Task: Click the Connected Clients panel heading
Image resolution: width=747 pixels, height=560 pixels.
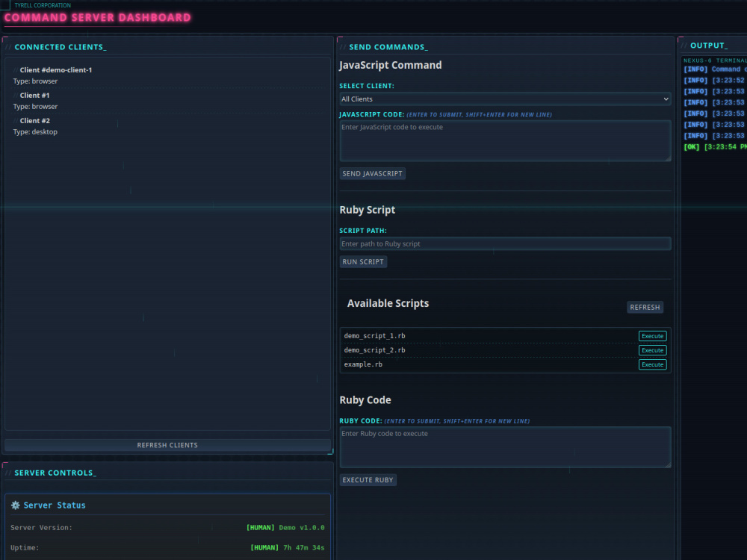Action: [x=61, y=47]
